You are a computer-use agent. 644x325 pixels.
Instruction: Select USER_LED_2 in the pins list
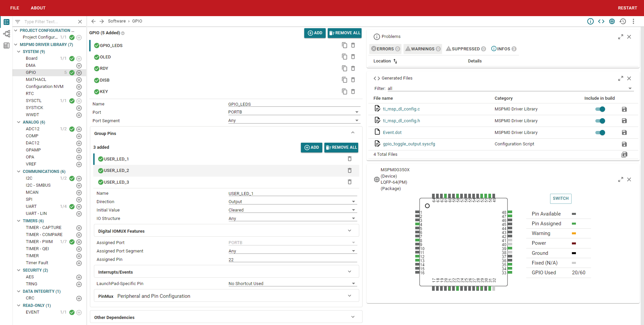(x=226, y=171)
